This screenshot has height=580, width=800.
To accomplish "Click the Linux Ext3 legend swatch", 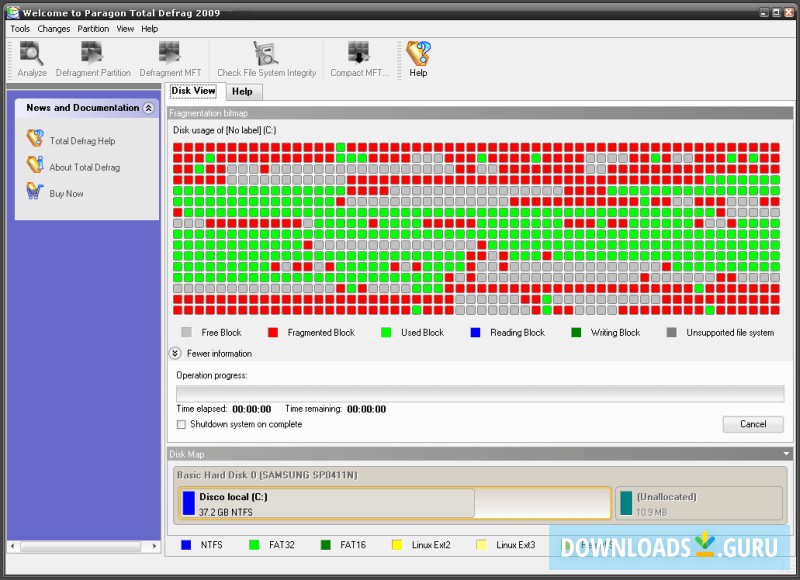I will [481, 545].
